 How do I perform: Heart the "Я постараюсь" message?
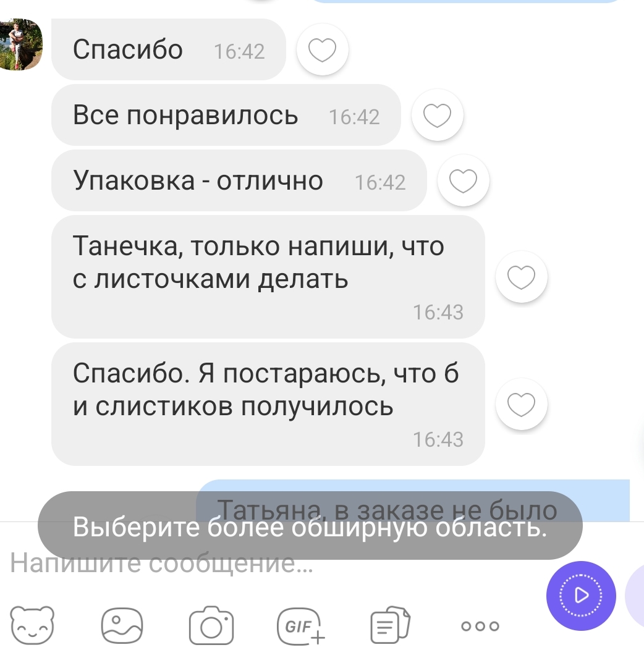(x=522, y=404)
